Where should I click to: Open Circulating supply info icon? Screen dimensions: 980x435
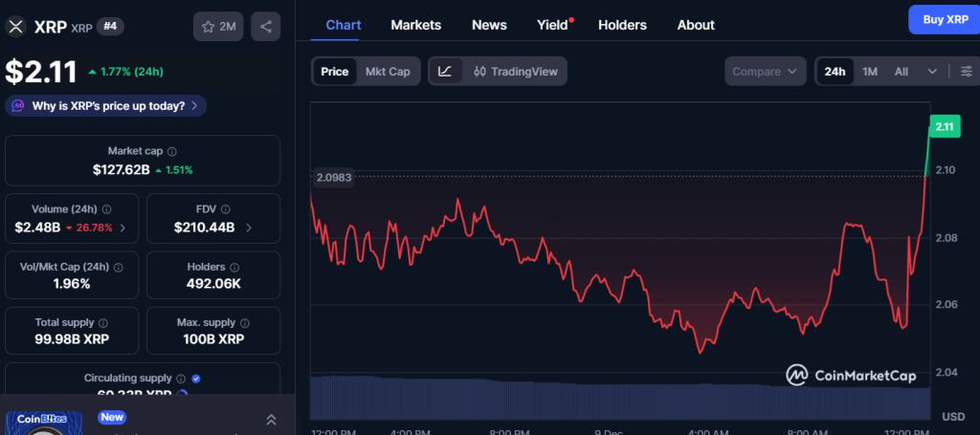(181, 379)
